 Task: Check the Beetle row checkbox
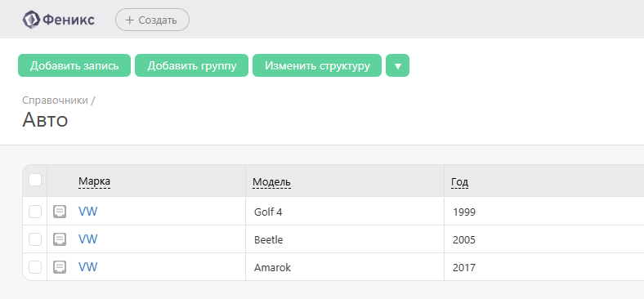click(35, 239)
